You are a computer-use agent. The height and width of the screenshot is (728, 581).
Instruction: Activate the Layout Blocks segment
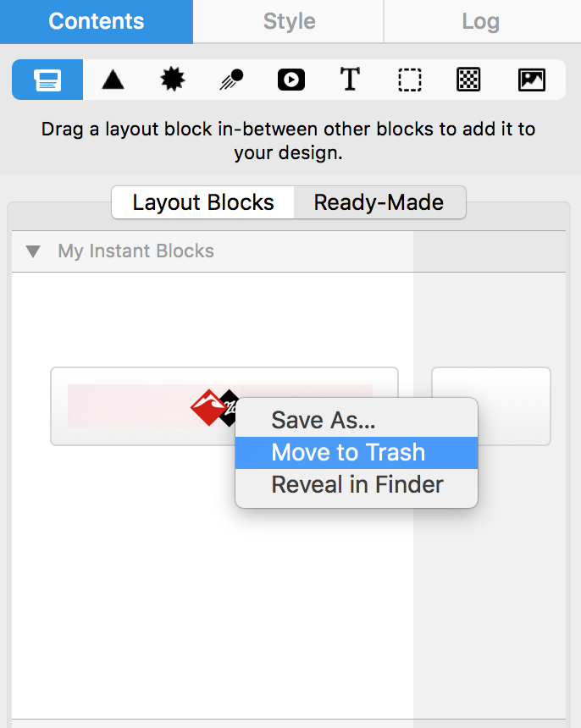tap(203, 202)
